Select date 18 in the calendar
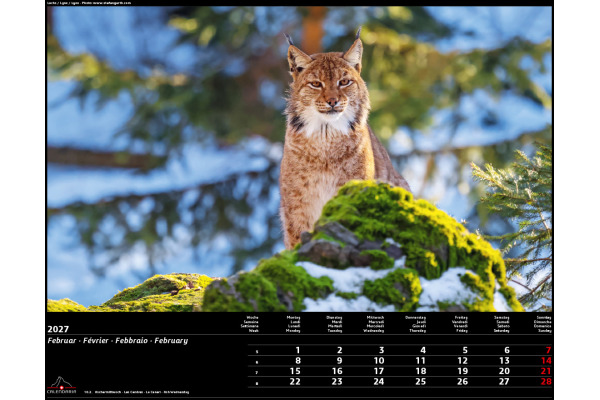 click(421, 371)
